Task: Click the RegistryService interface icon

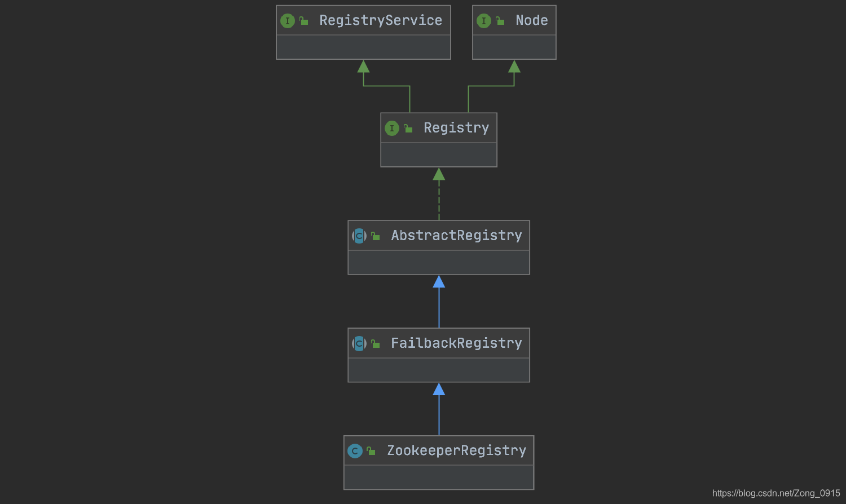Action: (x=288, y=21)
